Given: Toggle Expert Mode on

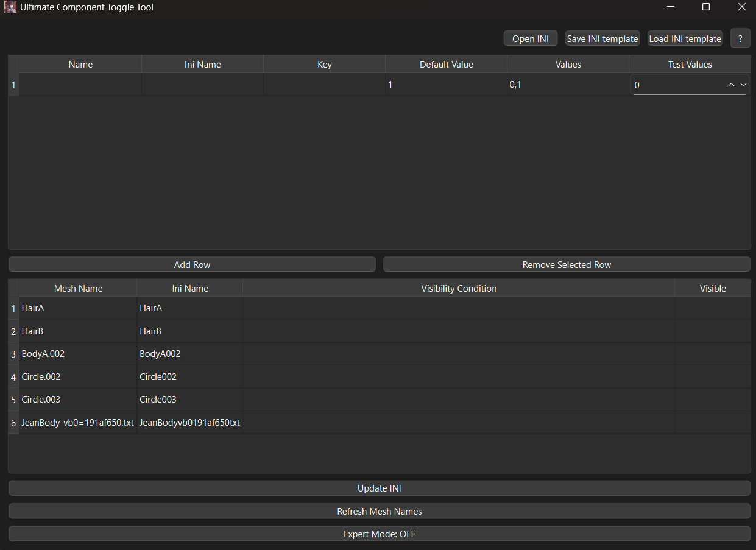Looking at the screenshot, I should 379,534.
